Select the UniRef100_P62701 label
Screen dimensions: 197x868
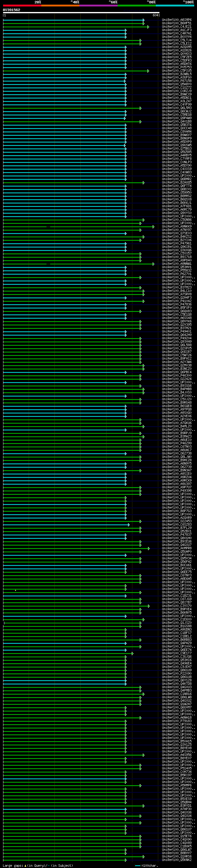tap(177, 274)
